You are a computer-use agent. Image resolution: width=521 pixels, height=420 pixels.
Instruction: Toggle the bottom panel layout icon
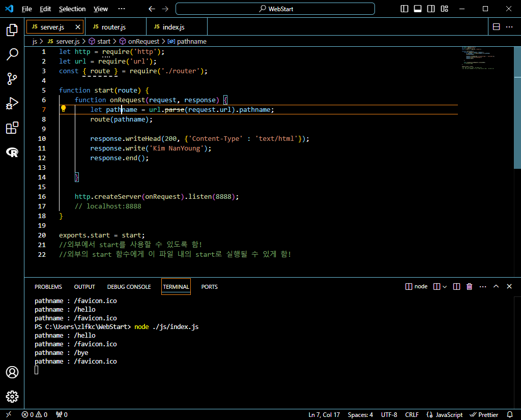pyautogui.click(x=418, y=9)
